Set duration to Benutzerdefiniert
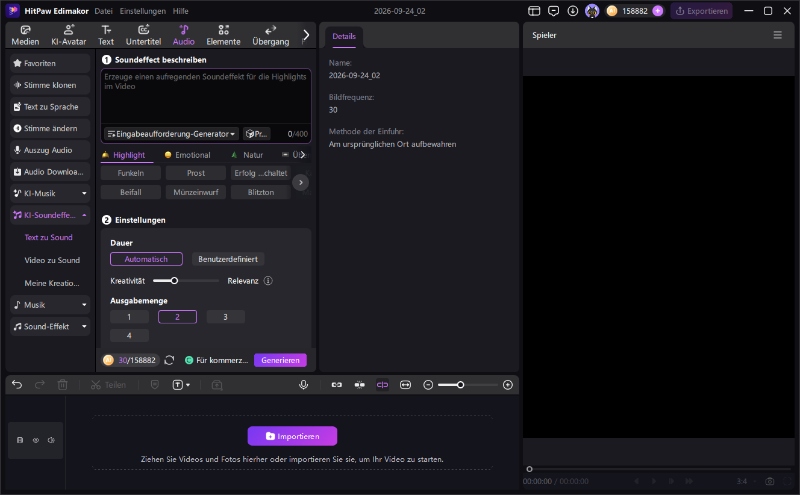The height and width of the screenshot is (495, 800). (x=228, y=259)
